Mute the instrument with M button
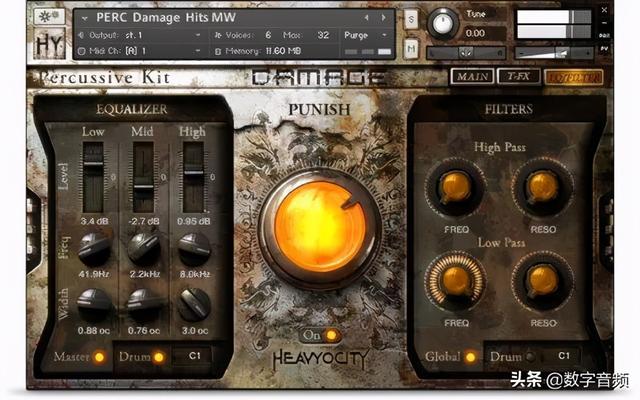This screenshot has height=400, width=640. tap(411, 49)
